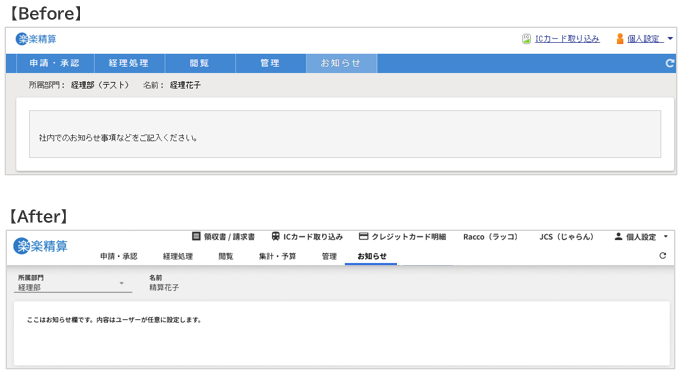Viewport: 680px width, 374px height.
Task: Click the 経理部（テスト）department text
Action: tap(100, 85)
